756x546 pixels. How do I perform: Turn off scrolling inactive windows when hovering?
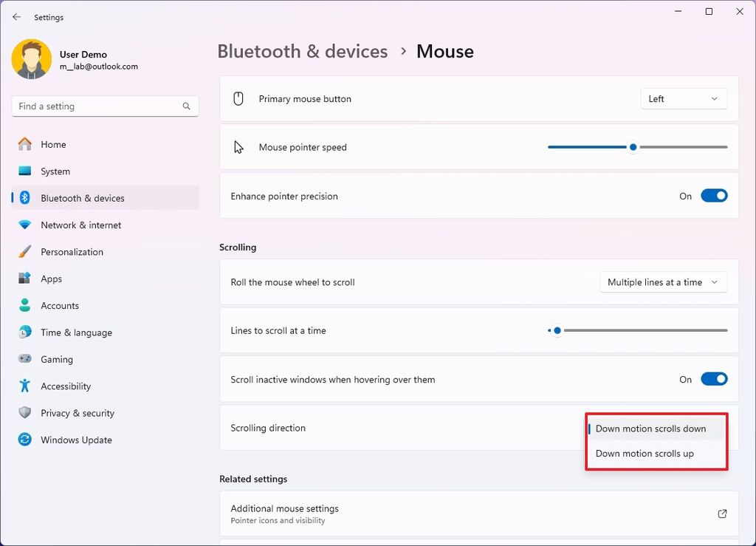click(x=713, y=378)
